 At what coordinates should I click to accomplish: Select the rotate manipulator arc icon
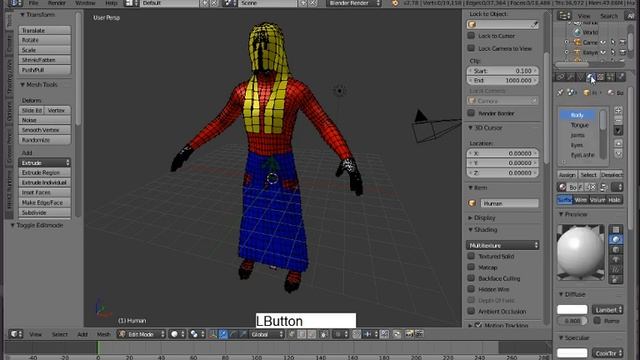[233, 334]
